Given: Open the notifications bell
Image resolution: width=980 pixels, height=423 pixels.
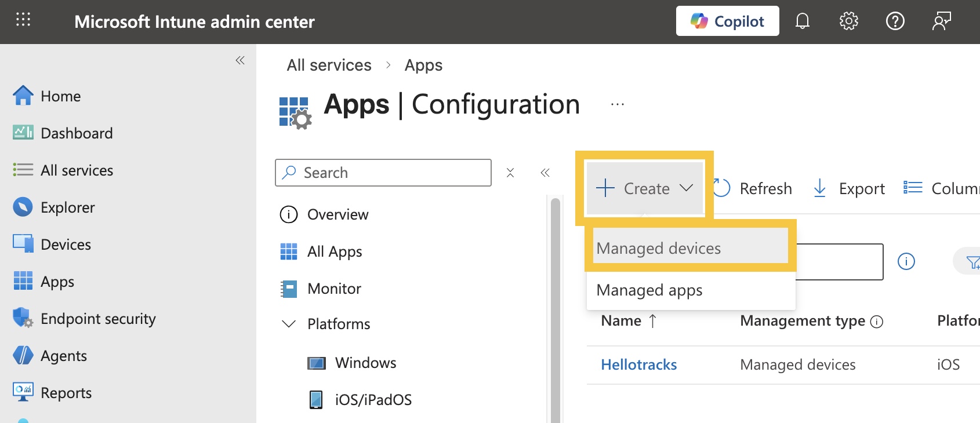Looking at the screenshot, I should pos(803,21).
